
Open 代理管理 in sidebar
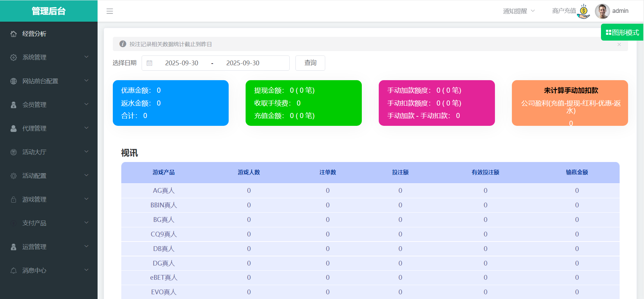[x=35, y=129]
